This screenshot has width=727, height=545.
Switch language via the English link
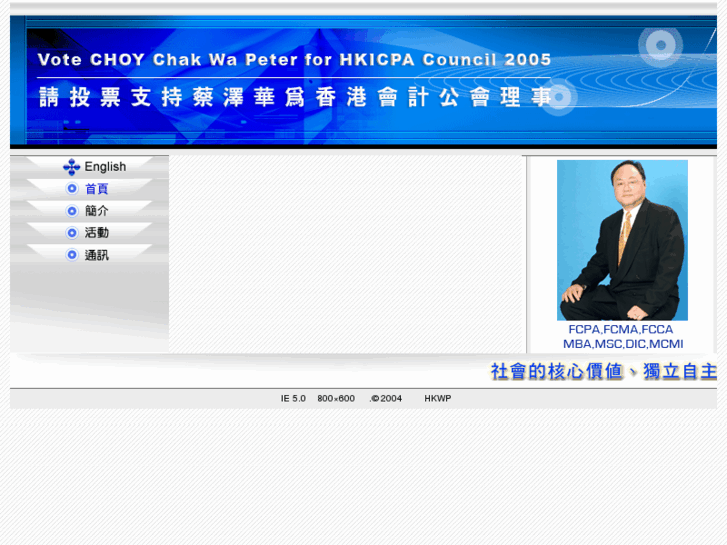pos(105,167)
